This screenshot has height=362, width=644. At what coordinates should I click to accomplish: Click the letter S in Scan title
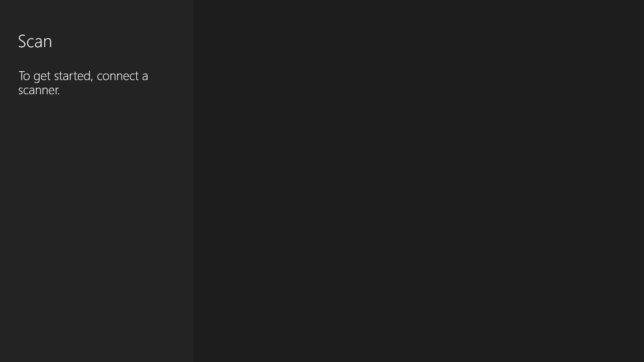(22, 41)
